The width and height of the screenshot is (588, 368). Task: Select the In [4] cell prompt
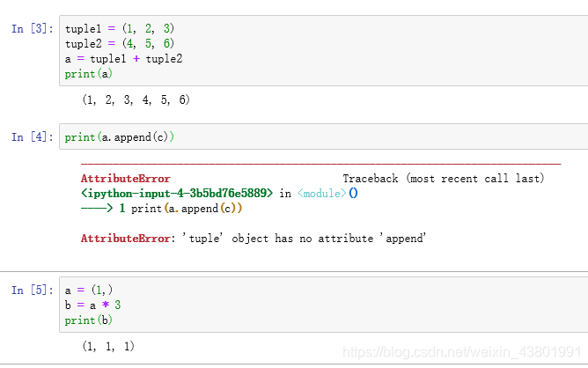tap(33, 137)
